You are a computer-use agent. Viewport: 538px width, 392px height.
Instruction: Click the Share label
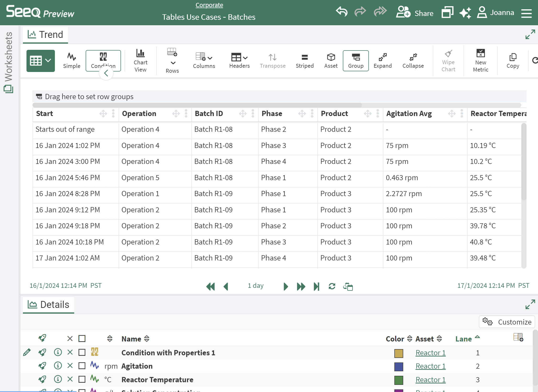(424, 13)
